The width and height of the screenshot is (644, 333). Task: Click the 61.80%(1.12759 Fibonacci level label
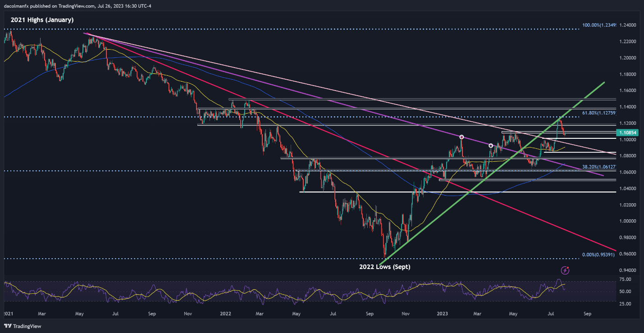[x=599, y=113]
